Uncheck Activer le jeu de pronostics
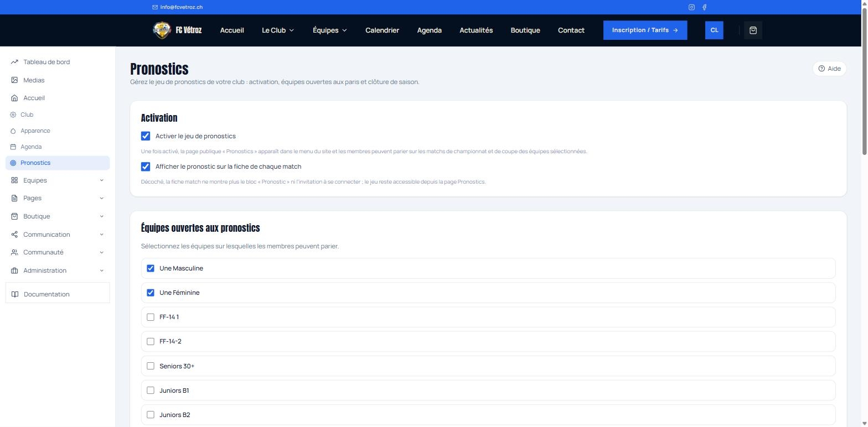Viewport: 868px width, 427px height. coord(146,136)
